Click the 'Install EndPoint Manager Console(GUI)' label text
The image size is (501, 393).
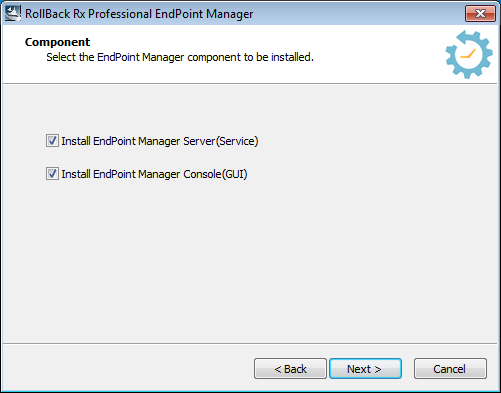point(154,174)
